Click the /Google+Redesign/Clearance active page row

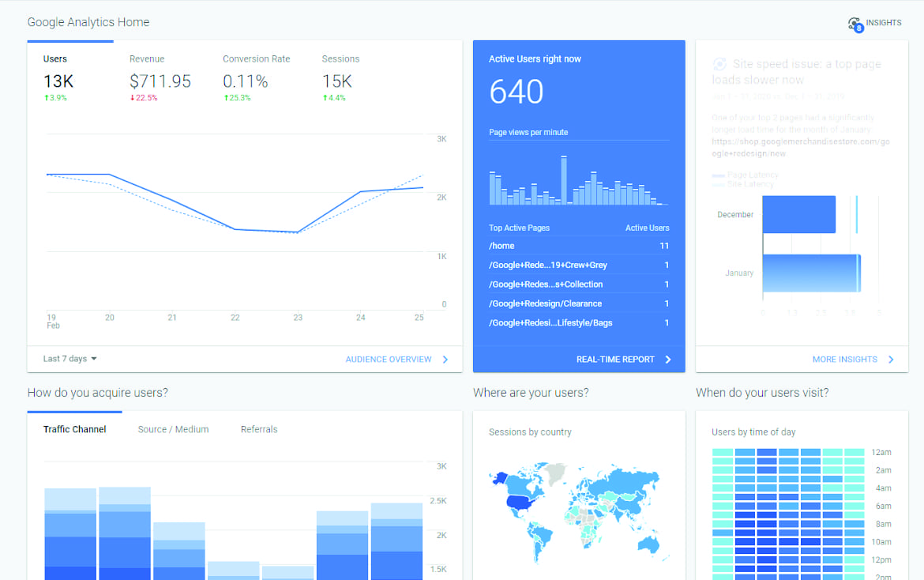(579, 303)
